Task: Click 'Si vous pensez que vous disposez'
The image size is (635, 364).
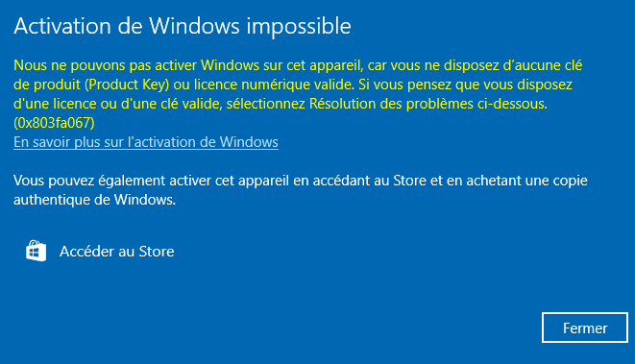Action: coord(465,85)
